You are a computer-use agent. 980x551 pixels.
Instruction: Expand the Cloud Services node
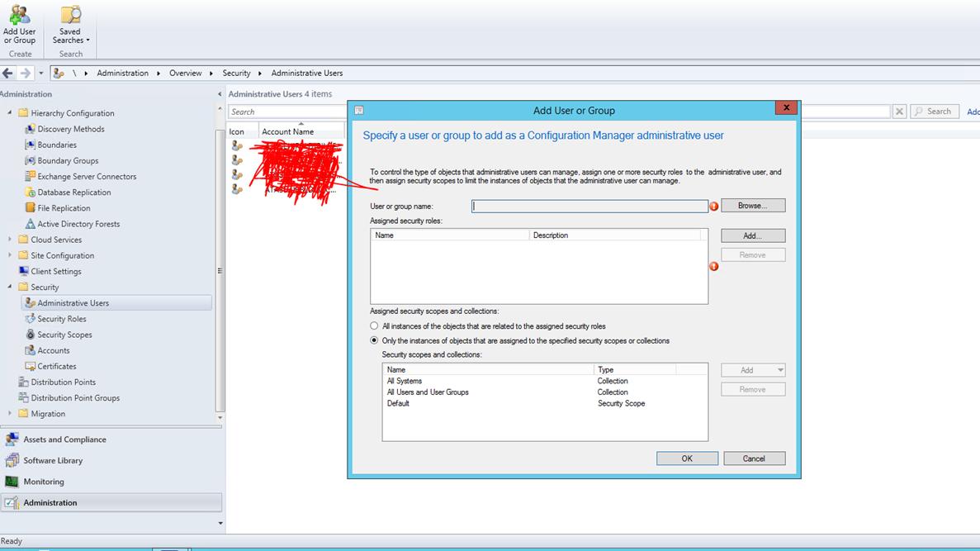coord(9,240)
